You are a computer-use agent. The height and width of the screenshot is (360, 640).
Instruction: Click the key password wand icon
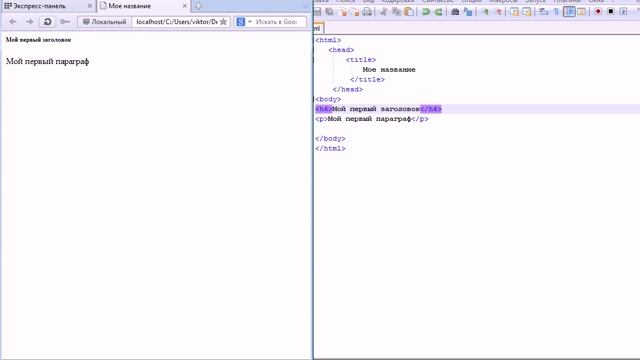(65, 22)
